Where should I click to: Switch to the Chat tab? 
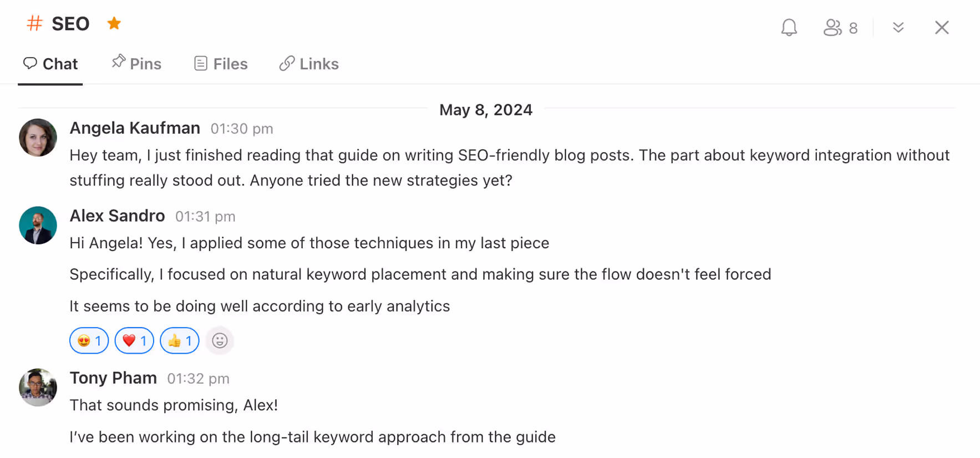(50, 64)
